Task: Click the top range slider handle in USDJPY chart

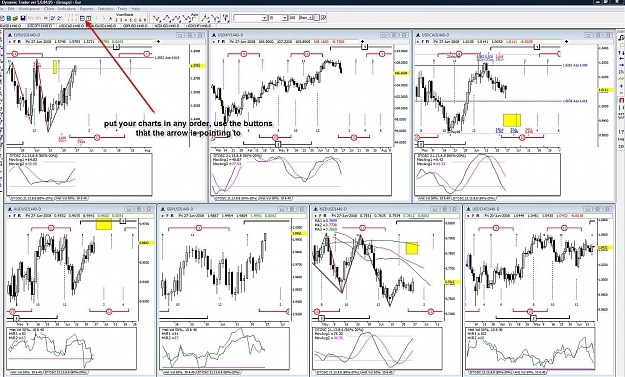Action: click(x=364, y=47)
